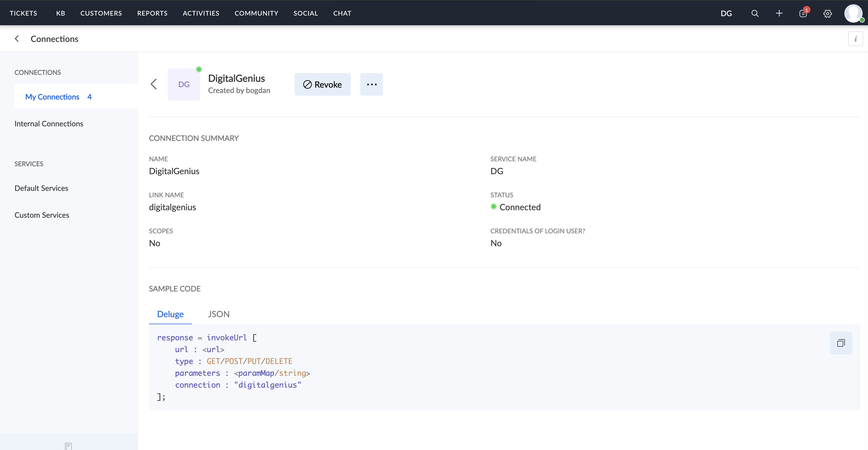868x450 pixels.
Task: Open the Reports menu
Action: tap(152, 13)
